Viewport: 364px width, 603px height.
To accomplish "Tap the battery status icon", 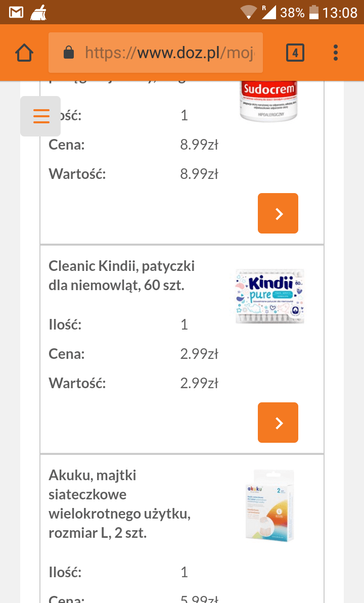I will [314, 12].
